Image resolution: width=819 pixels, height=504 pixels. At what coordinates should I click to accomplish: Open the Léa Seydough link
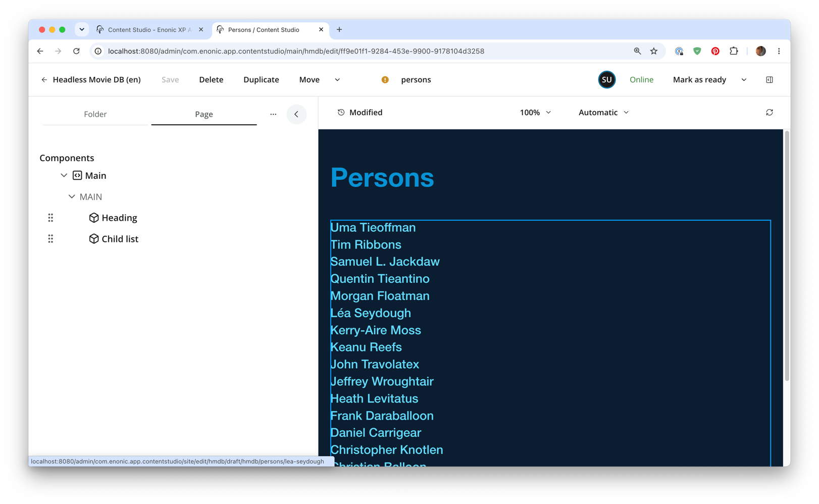[x=371, y=313]
